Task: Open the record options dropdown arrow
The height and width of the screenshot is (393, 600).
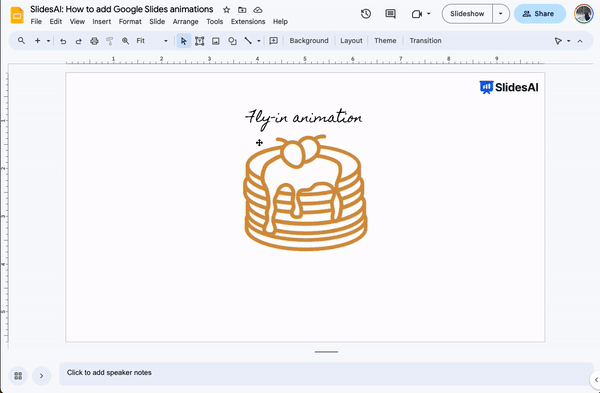Action: pos(429,14)
